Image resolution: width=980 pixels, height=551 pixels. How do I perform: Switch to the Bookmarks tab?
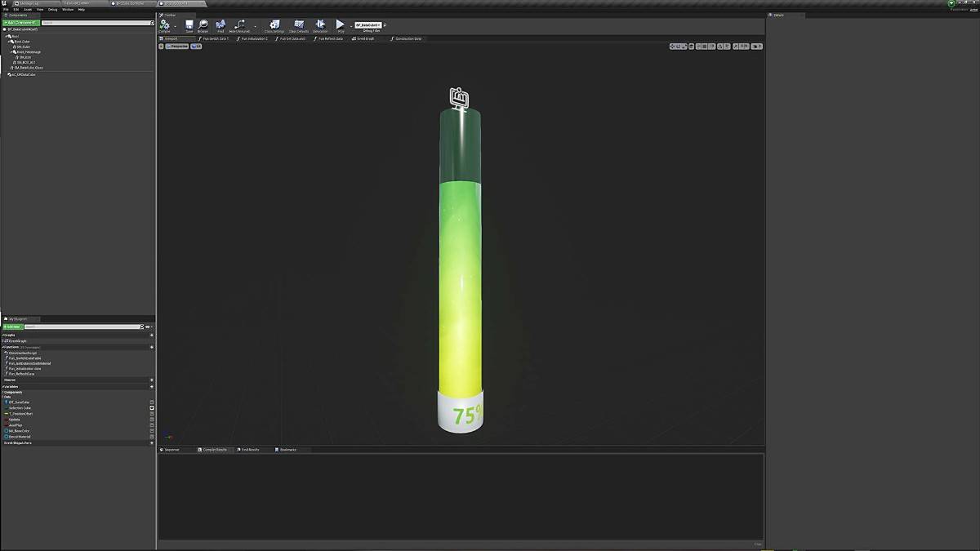coord(287,450)
